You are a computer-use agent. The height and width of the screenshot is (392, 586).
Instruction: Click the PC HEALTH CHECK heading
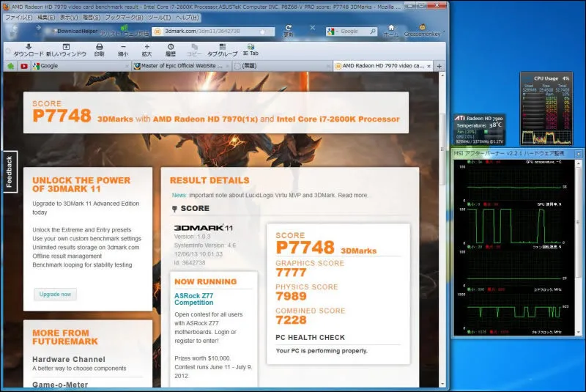click(x=310, y=338)
